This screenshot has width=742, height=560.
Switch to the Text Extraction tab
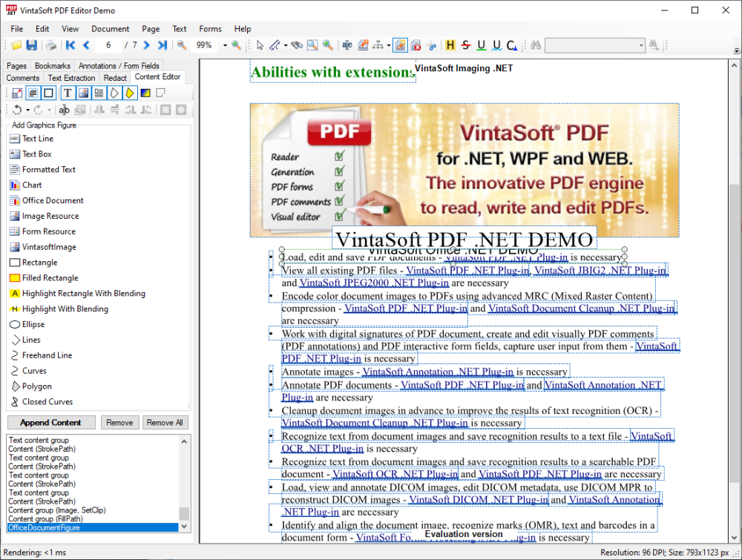pyautogui.click(x=71, y=78)
